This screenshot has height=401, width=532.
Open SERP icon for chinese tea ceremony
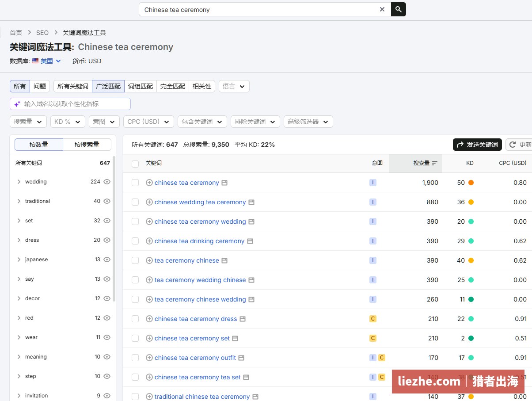(224, 183)
